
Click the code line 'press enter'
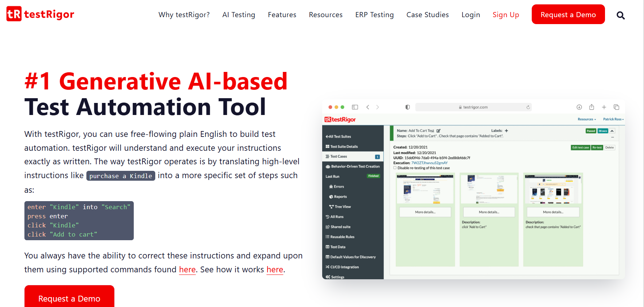48,216
